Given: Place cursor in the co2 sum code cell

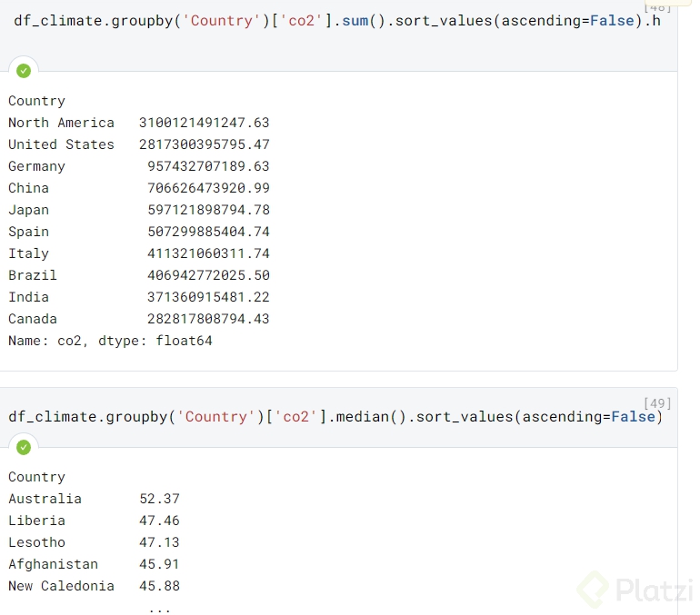Looking at the screenshot, I should pos(336,21).
